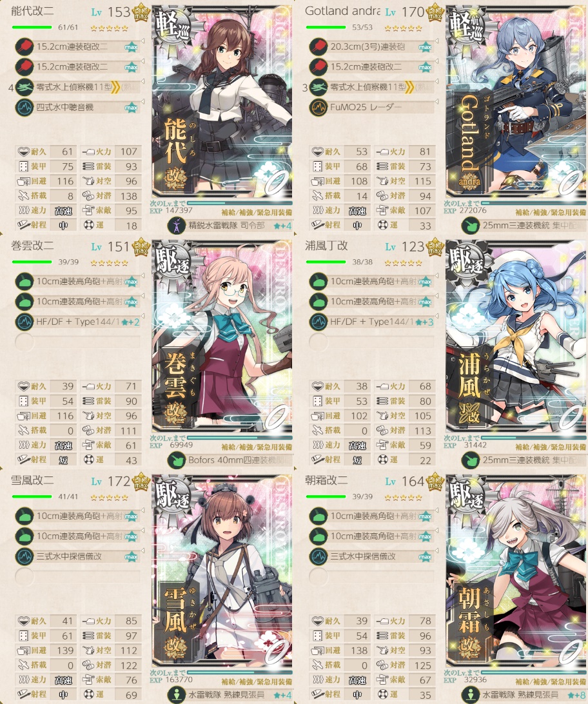This screenshot has height=704, width=588.
Task: Select seaplane icon in Gotland's third slot
Action: (318, 87)
